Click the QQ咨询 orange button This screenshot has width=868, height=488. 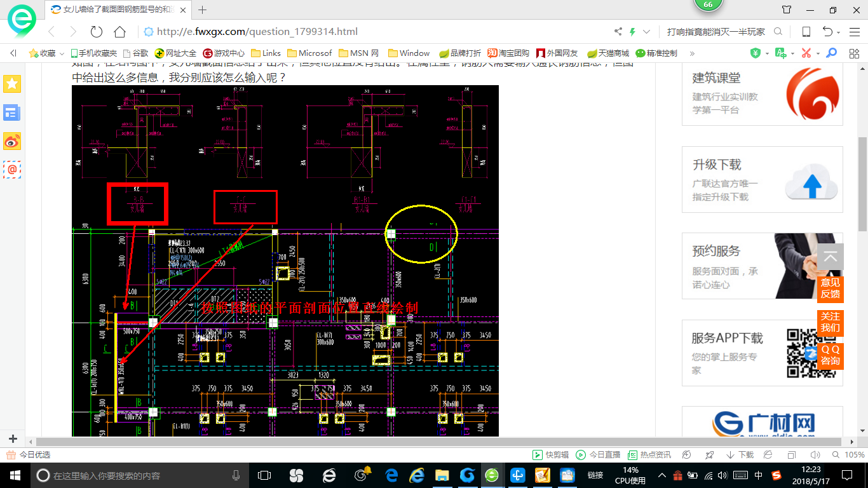click(831, 355)
